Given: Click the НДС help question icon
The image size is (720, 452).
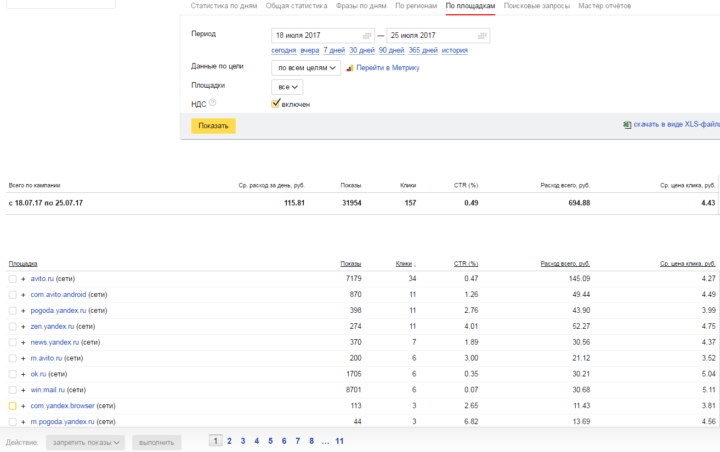Looking at the screenshot, I should [212, 103].
